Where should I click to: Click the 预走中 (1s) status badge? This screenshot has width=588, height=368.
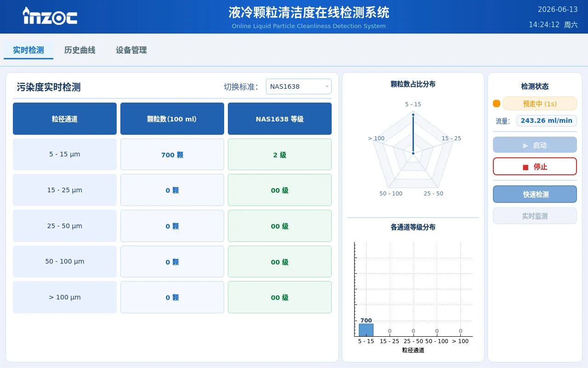point(540,103)
